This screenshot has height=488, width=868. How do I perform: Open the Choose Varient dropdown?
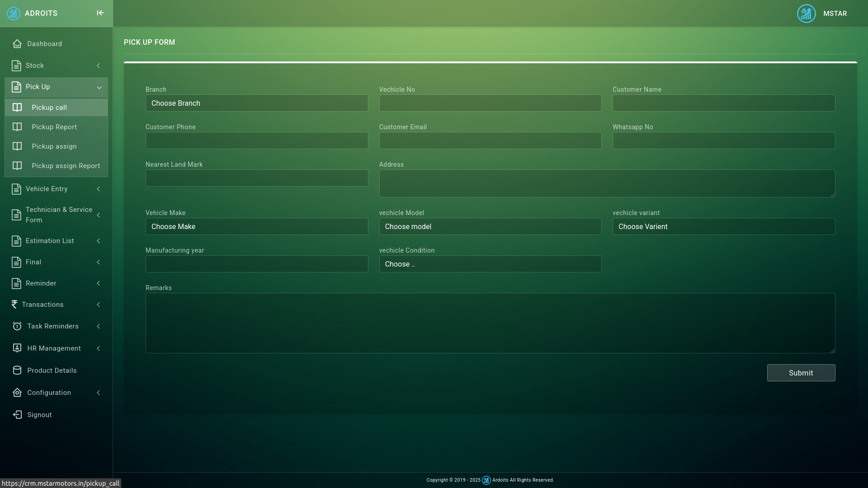pyautogui.click(x=723, y=227)
